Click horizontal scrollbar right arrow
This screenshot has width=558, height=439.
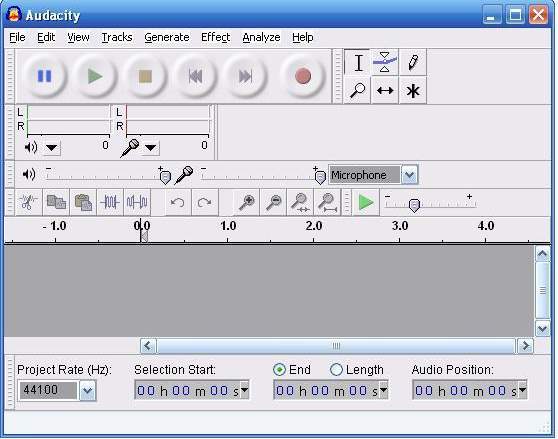point(525,345)
